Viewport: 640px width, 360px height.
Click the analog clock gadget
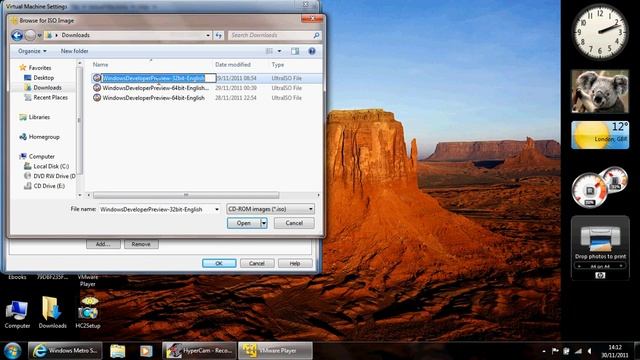pyautogui.click(x=600, y=32)
